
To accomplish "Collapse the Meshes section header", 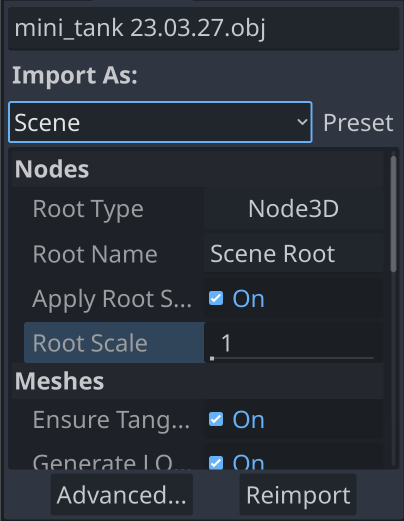I will pos(198,381).
